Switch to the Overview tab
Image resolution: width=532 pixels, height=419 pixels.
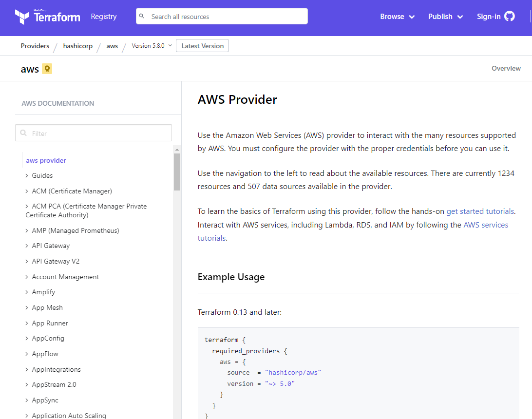tap(506, 68)
